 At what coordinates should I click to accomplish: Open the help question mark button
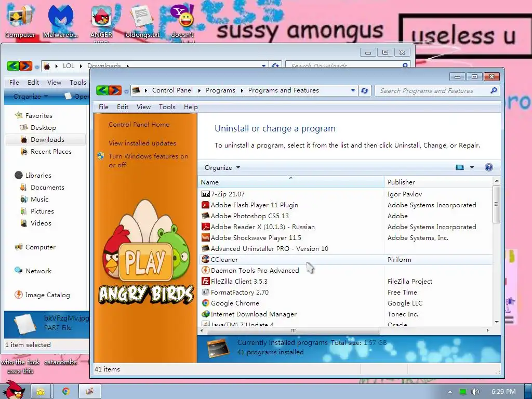tap(488, 167)
